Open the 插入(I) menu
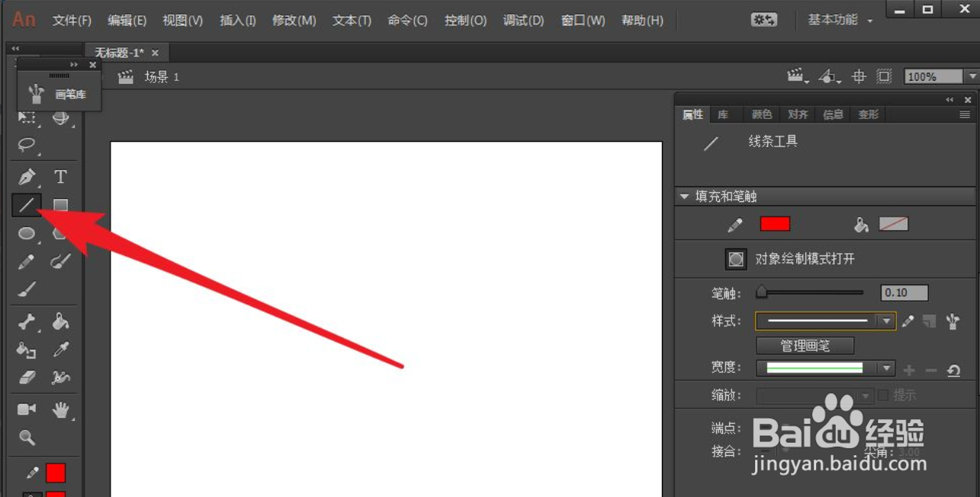The height and width of the screenshot is (497, 980). [x=238, y=21]
